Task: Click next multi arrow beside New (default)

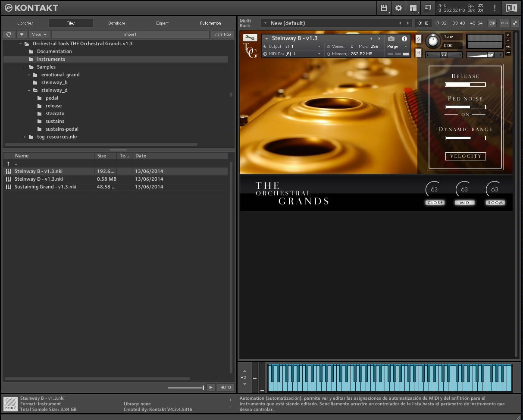Action: click(x=408, y=23)
